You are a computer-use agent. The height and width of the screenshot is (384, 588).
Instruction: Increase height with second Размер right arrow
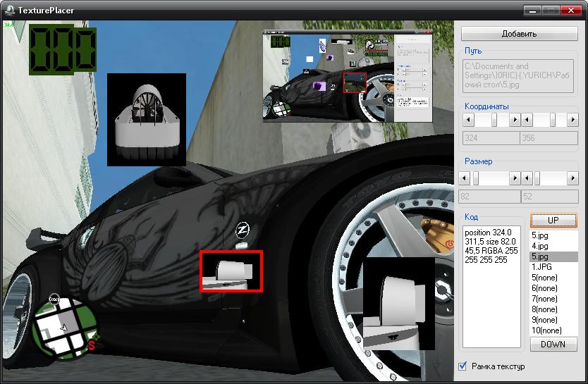tap(572, 178)
